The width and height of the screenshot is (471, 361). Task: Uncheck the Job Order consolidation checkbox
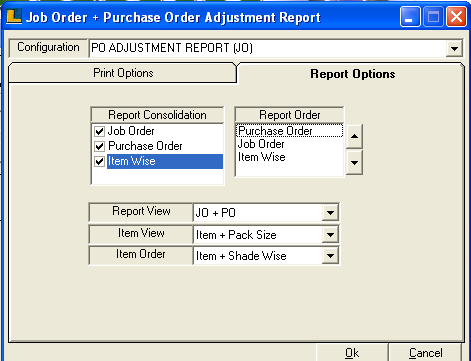pyautogui.click(x=99, y=131)
